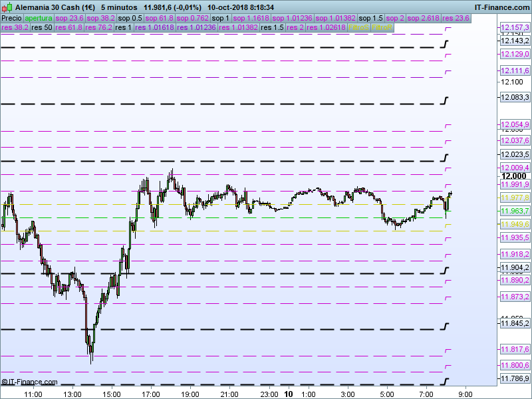Click the res 2 legend label
532x399 pixels.
(295, 27)
